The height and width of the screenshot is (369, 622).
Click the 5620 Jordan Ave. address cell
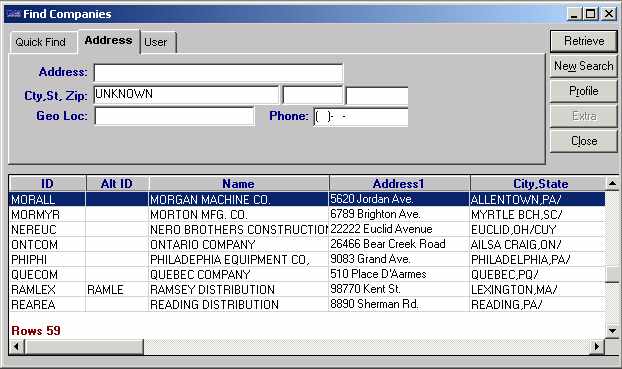pyautogui.click(x=399, y=199)
